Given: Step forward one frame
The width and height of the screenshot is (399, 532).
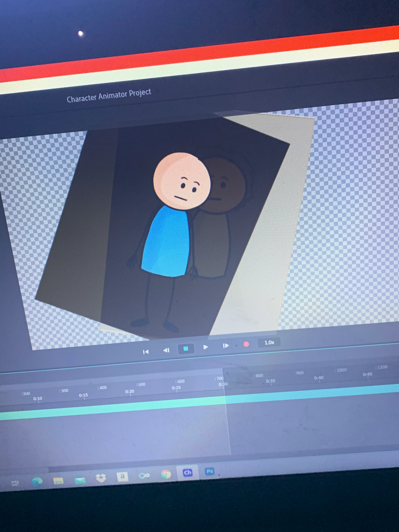Looking at the screenshot, I should click(x=226, y=346).
